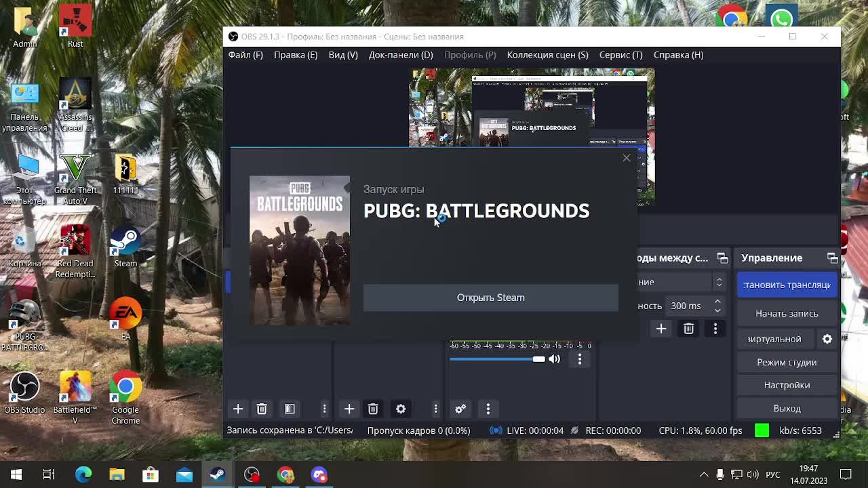Viewport: 868px width, 488px height.
Task: Click the LIVE 00:00:04 status indicator
Action: coord(526,430)
